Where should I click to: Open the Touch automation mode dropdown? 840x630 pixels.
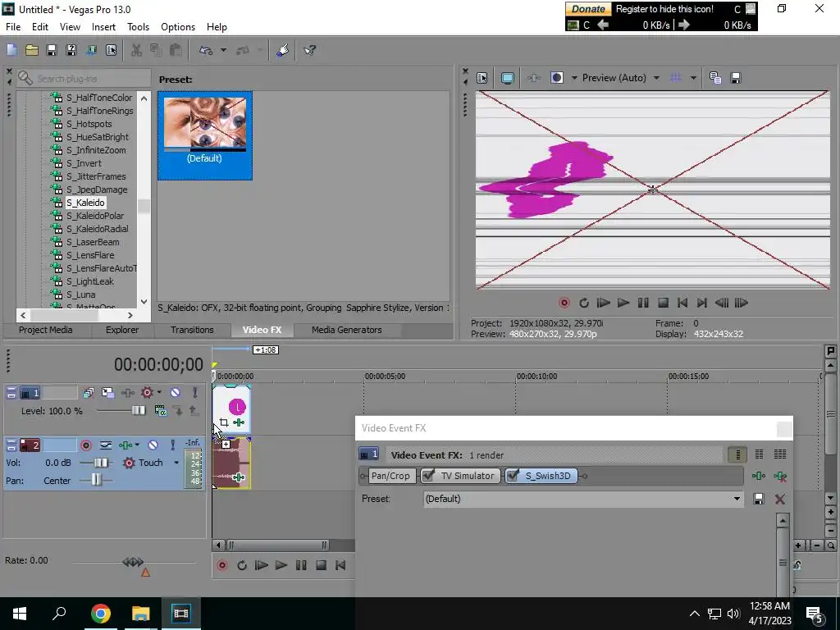(176, 463)
